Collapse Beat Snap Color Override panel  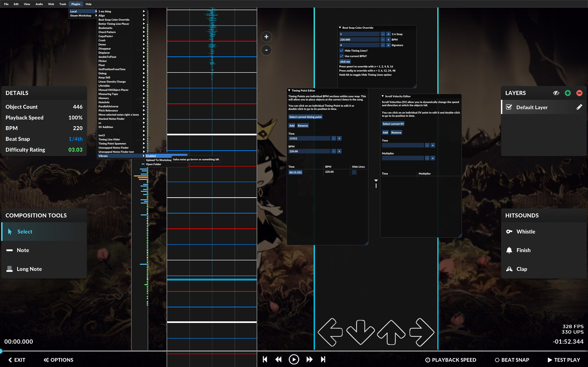coord(340,28)
